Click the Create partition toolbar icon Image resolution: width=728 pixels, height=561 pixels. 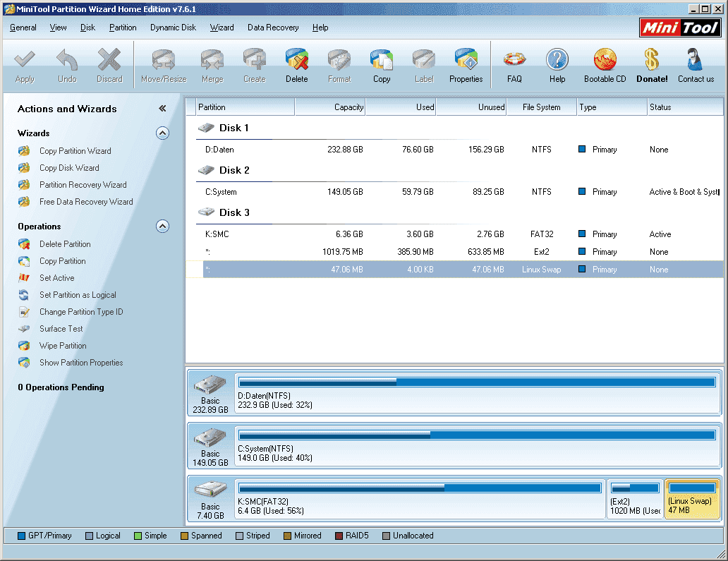click(x=255, y=60)
